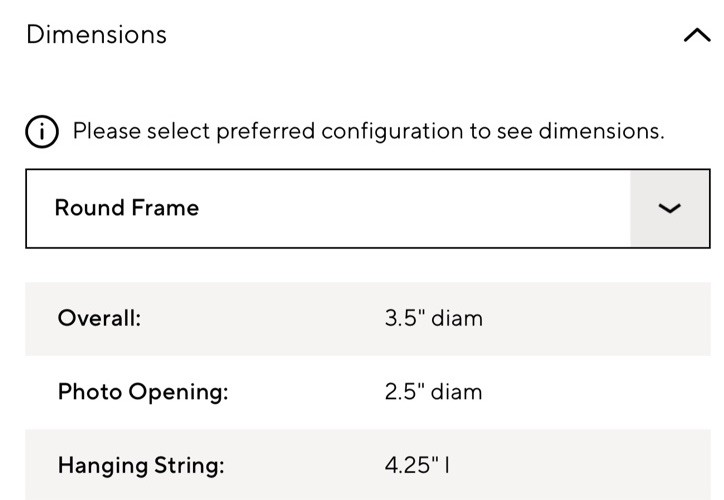Click the word 'Overall' in the first row
This screenshot has height=500, width=724.
tap(96, 318)
